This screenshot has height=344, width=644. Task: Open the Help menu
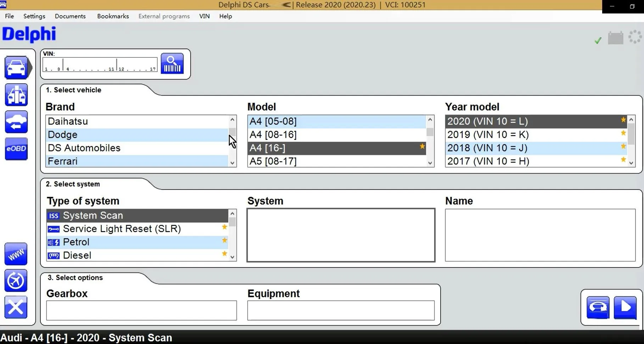(225, 16)
